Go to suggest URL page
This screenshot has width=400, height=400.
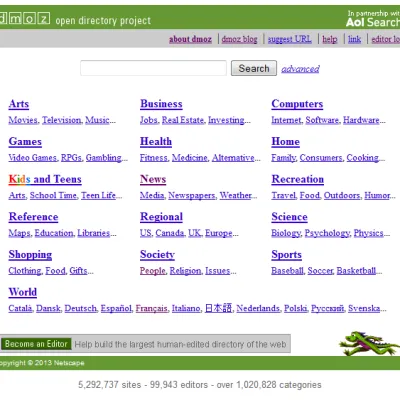click(290, 39)
